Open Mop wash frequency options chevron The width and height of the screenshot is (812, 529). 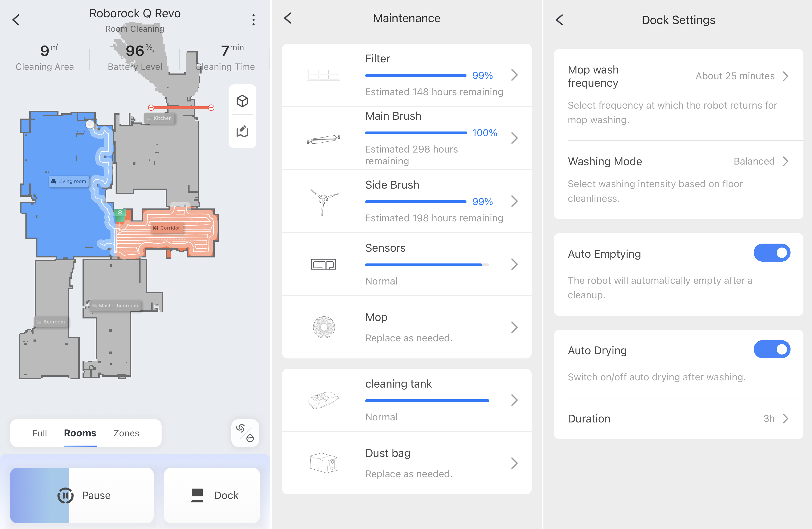pyautogui.click(x=786, y=76)
